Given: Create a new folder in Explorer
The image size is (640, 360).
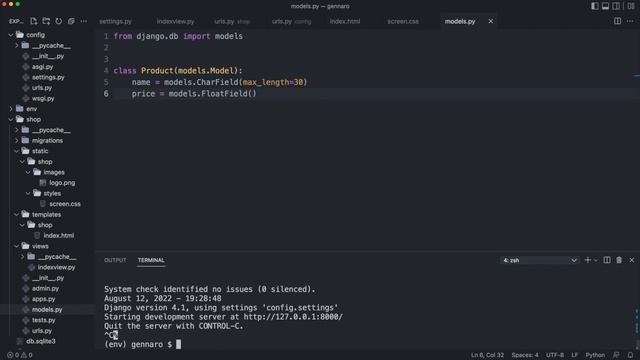Looking at the screenshot, I should click(x=46, y=21).
